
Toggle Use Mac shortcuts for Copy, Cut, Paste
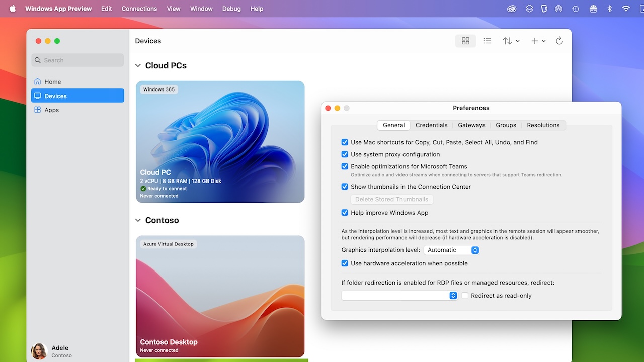click(x=345, y=142)
